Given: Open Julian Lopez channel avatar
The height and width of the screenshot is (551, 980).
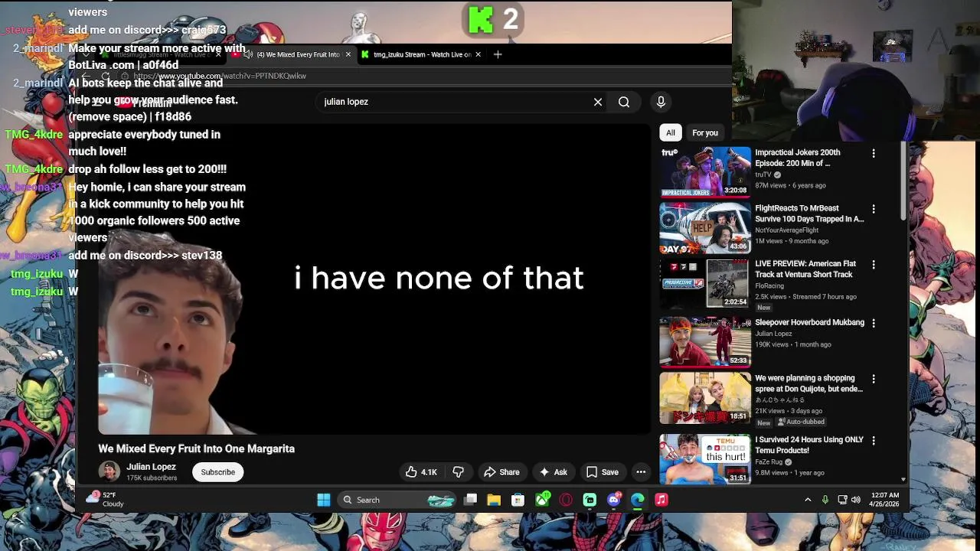Looking at the screenshot, I should [109, 471].
